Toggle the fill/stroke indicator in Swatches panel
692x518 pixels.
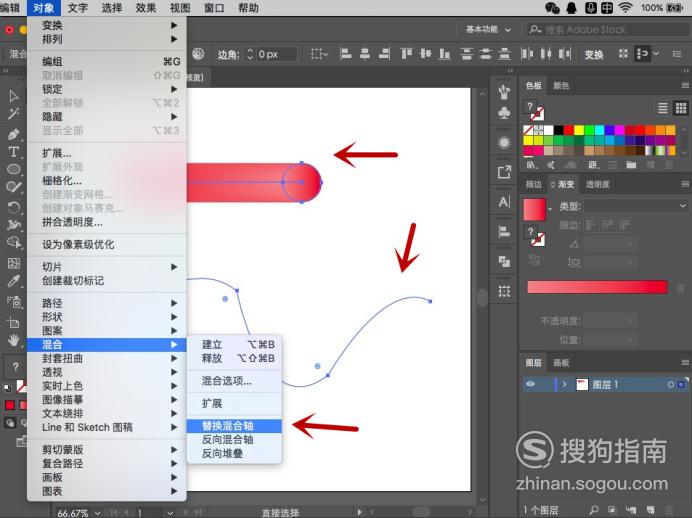535,111
